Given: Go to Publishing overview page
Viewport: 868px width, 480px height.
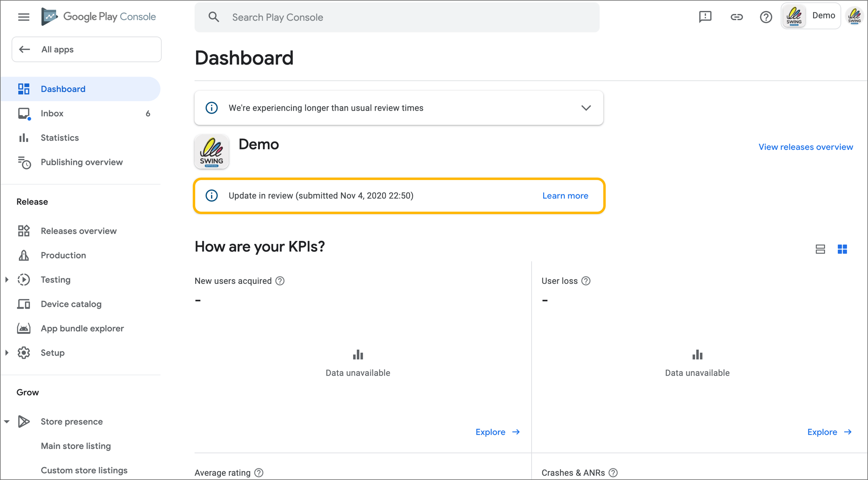Looking at the screenshot, I should 82,162.
